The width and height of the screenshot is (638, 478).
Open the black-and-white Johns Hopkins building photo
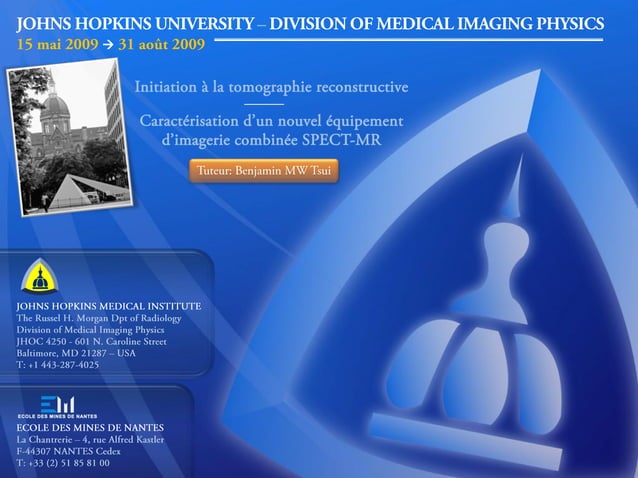pos(70,137)
